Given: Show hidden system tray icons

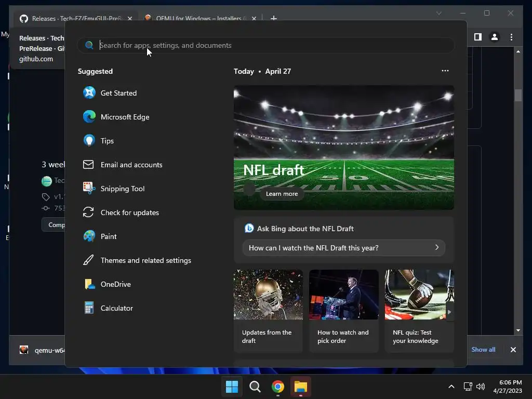Looking at the screenshot, I should tap(451, 387).
